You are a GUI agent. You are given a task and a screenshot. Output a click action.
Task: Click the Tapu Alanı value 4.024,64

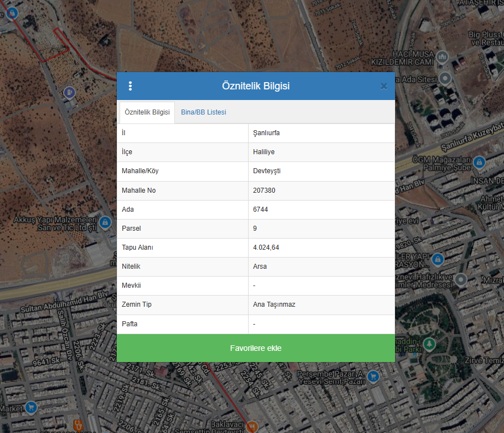(x=266, y=248)
